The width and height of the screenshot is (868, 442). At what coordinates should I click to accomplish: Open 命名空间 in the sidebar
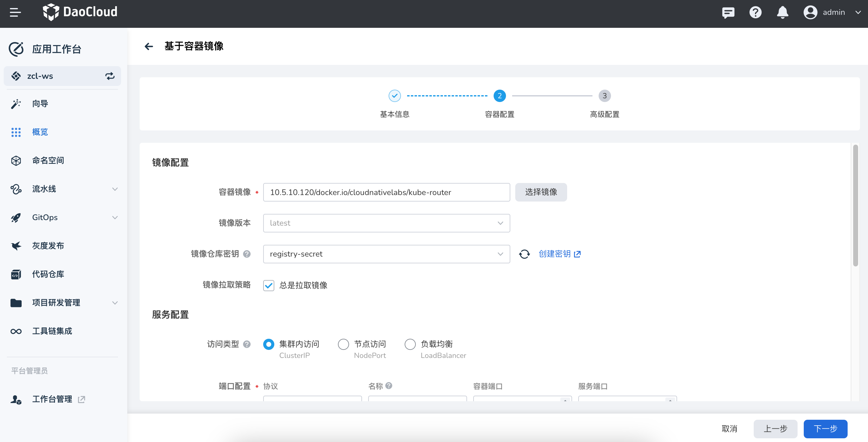click(48, 160)
